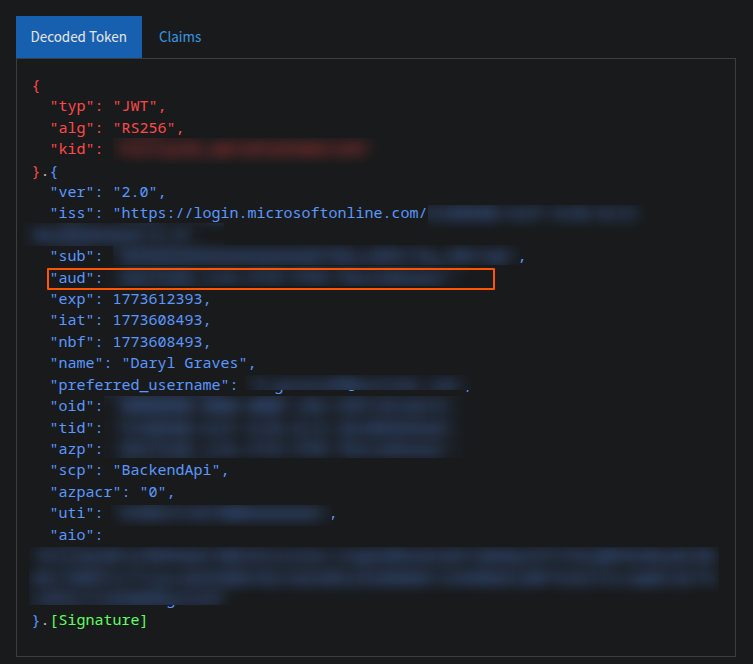Click the highlighted "aud" claim row
Screen dimensions: 753x664
point(271,278)
